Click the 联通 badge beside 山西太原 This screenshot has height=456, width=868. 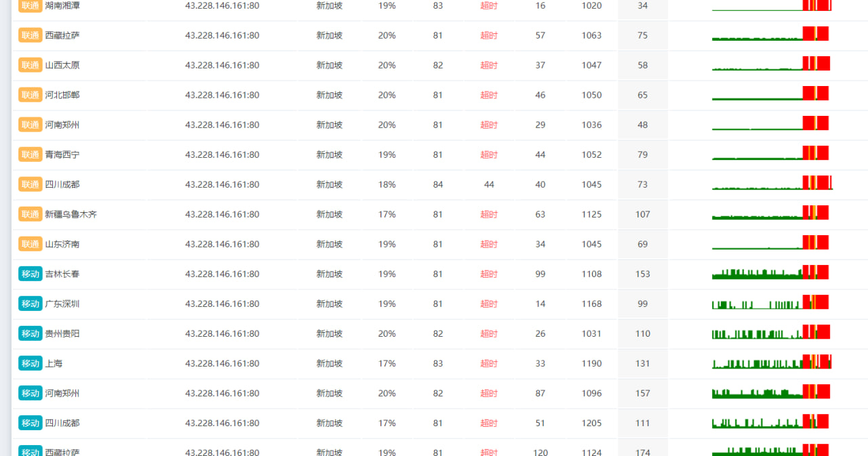[31, 65]
